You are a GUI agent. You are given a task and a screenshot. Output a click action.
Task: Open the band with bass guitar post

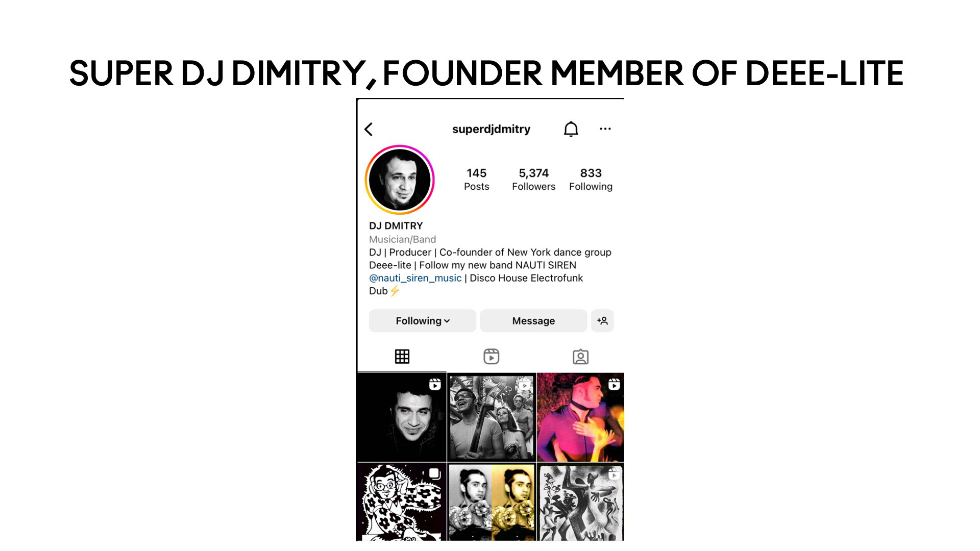point(492,417)
